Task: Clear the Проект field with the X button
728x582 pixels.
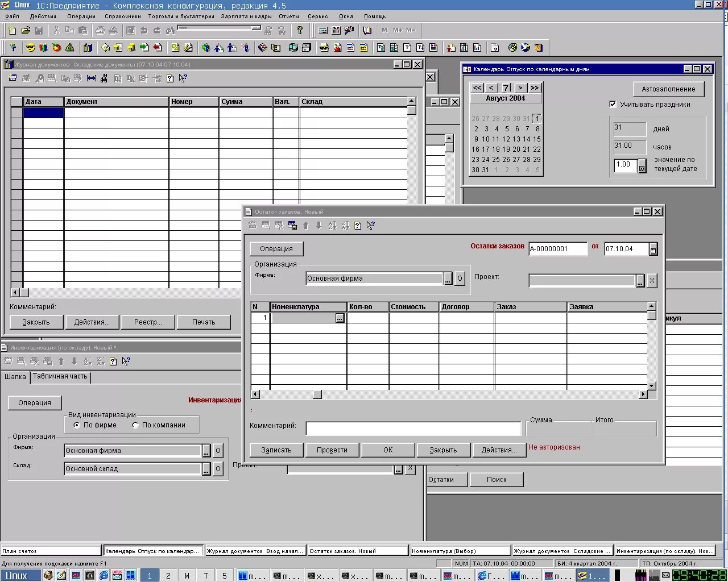Action: tap(652, 281)
